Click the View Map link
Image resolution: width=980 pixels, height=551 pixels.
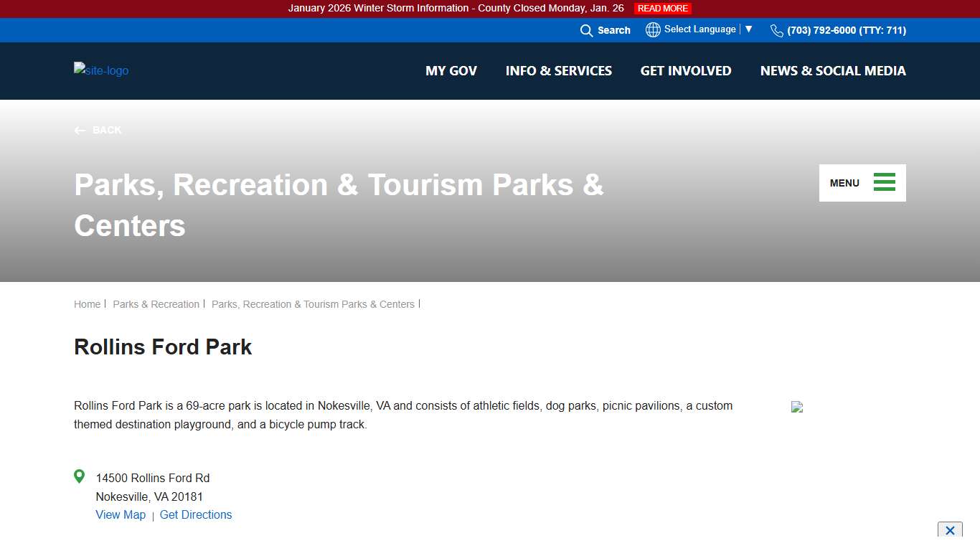coord(121,514)
